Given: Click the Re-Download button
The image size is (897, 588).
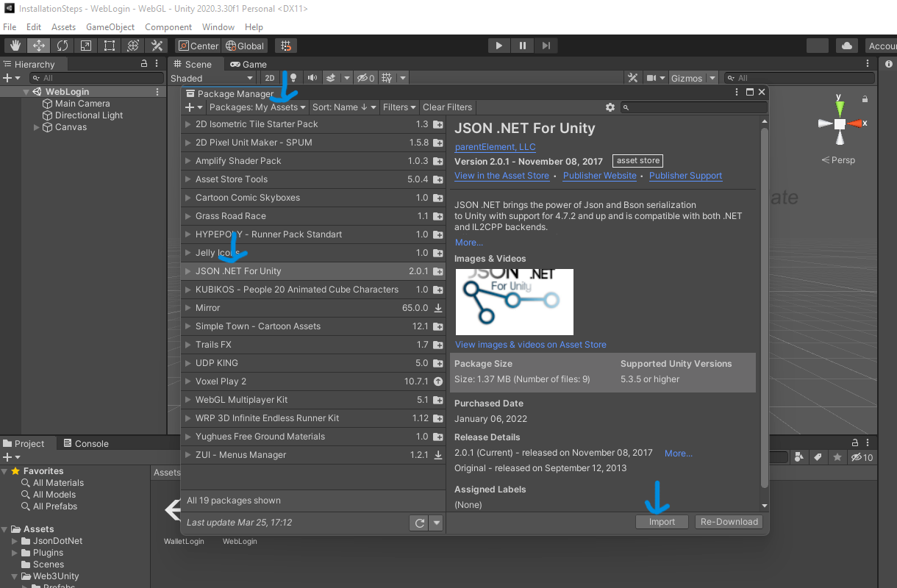Looking at the screenshot, I should [729, 522].
